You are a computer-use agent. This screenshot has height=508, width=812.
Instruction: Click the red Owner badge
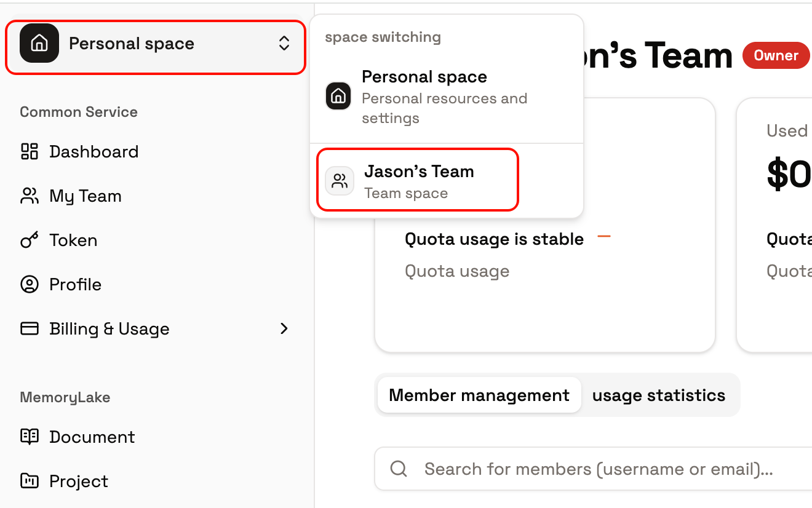coord(776,55)
